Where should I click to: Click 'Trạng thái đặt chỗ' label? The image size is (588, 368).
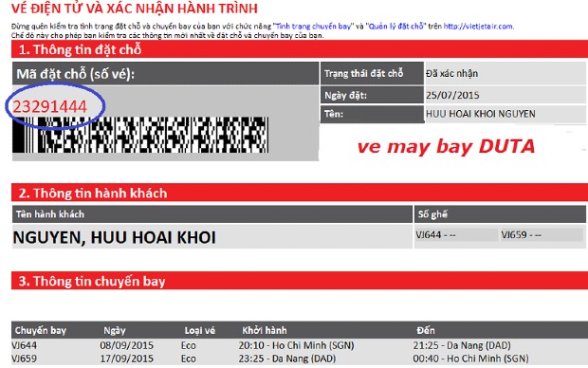click(363, 74)
